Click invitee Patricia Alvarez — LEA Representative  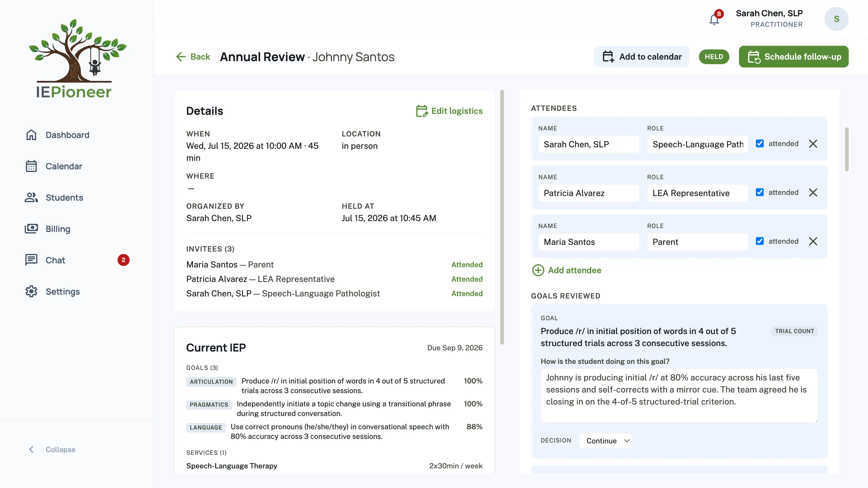pos(334,279)
